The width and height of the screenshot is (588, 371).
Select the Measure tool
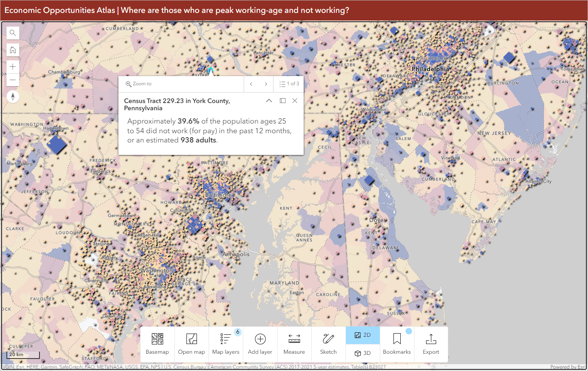294,344
